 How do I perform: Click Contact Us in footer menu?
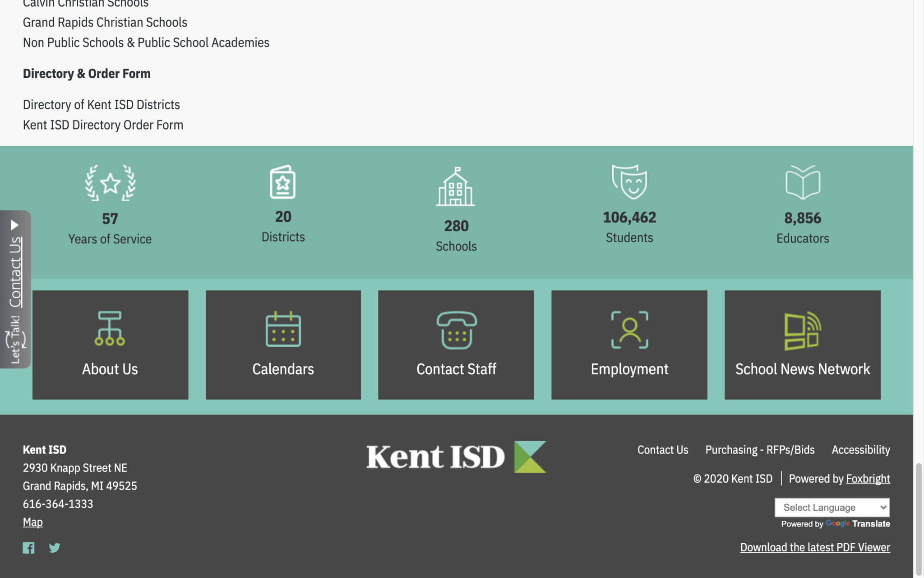662,450
